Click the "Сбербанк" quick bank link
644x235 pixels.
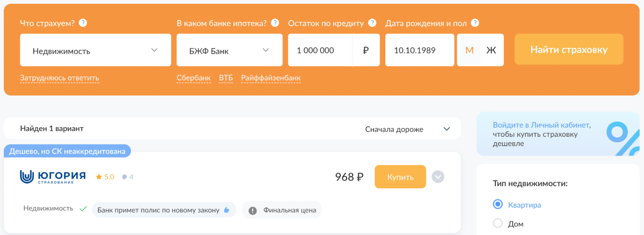click(194, 78)
